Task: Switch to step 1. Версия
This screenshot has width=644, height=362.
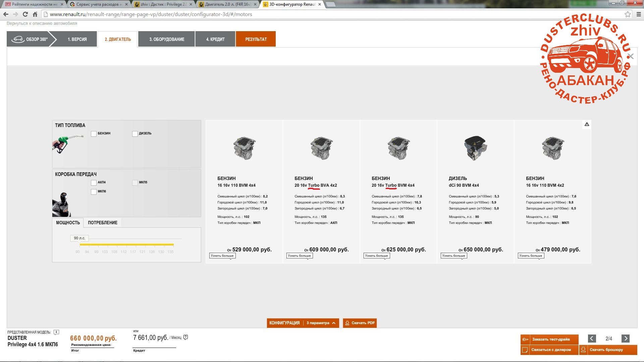Action: coord(77,39)
